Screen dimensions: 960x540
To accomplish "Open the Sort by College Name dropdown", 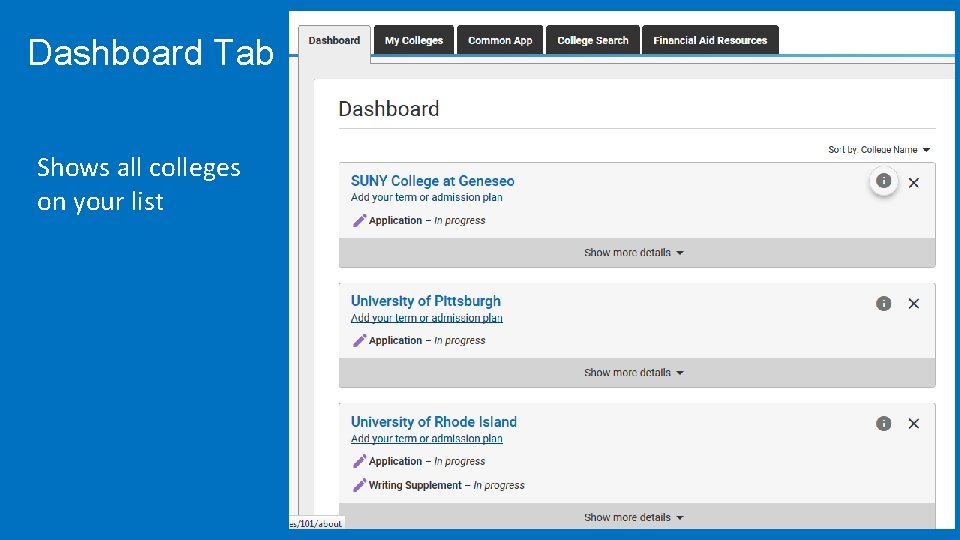I will click(x=879, y=150).
